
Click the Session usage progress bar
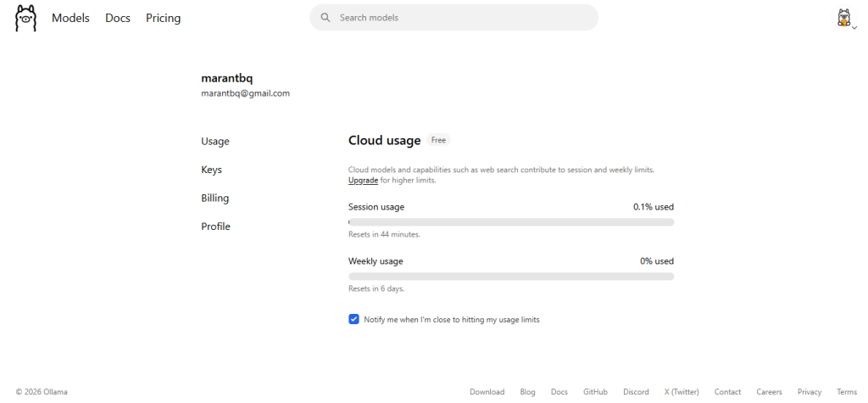(x=511, y=221)
